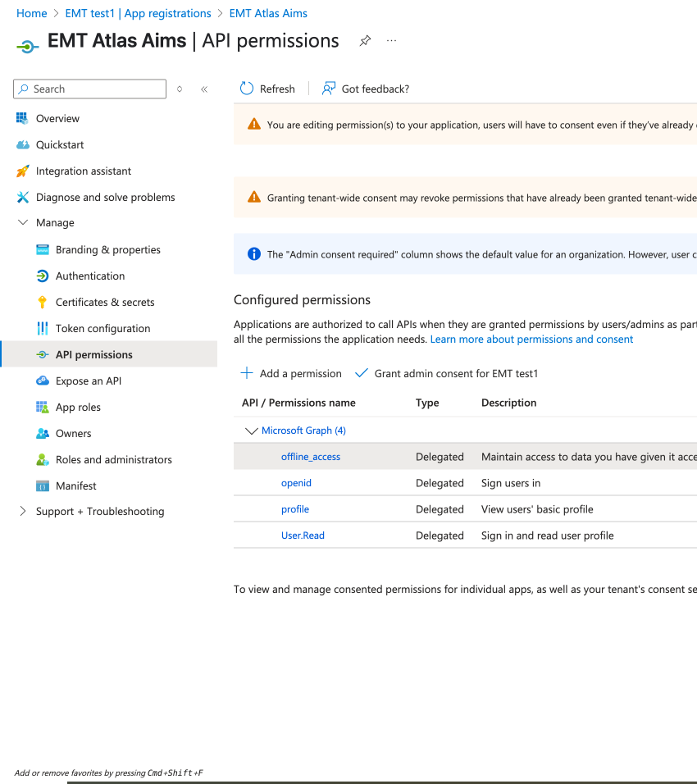Image resolution: width=697 pixels, height=784 pixels.
Task: Click the plus icon for Add a permission
Action: [x=247, y=373]
